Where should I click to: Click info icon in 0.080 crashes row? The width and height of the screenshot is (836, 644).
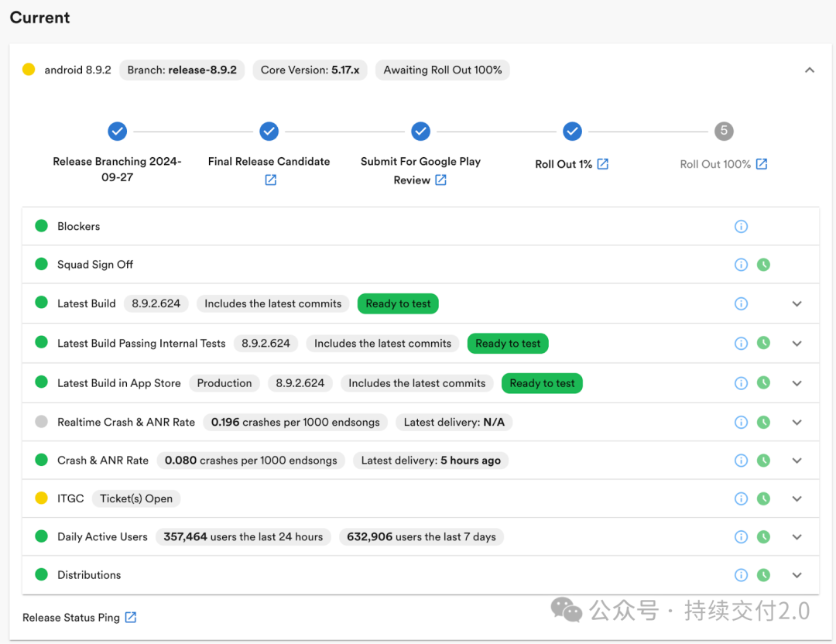tap(741, 461)
